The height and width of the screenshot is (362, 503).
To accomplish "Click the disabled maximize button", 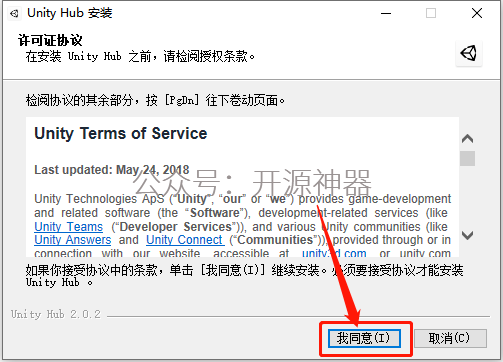I will pyautogui.click(x=431, y=14).
